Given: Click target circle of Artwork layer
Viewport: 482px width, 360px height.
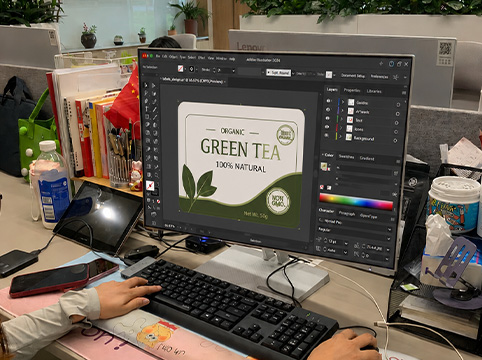Looking at the screenshot, I should (x=397, y=113).
